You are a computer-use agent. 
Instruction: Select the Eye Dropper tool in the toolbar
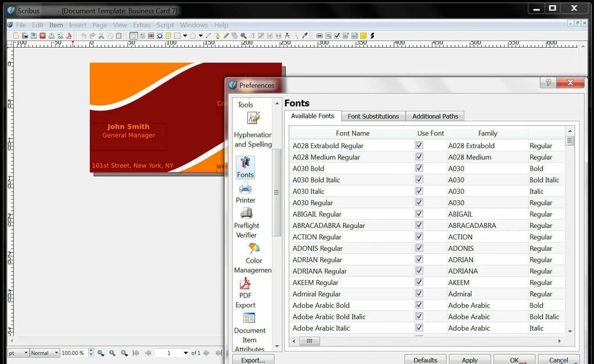pos(304,36)
